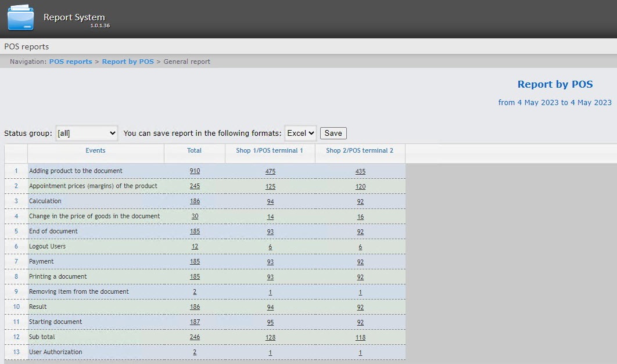Click the 245 Appointment prices total

tap(195, 186)
